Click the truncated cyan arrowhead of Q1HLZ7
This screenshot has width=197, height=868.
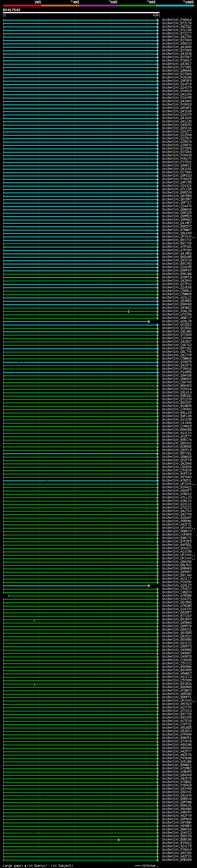click(x=149, y=586)
